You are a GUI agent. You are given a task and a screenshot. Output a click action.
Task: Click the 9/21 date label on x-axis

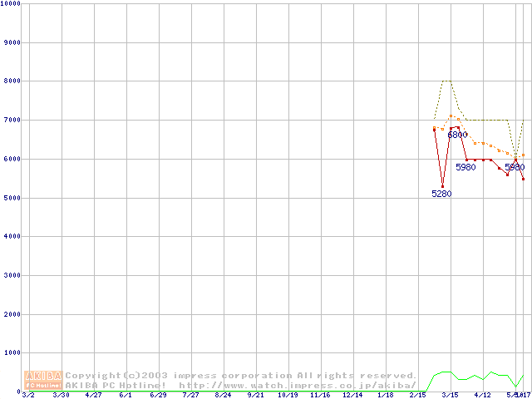click(x=255, y=395)
